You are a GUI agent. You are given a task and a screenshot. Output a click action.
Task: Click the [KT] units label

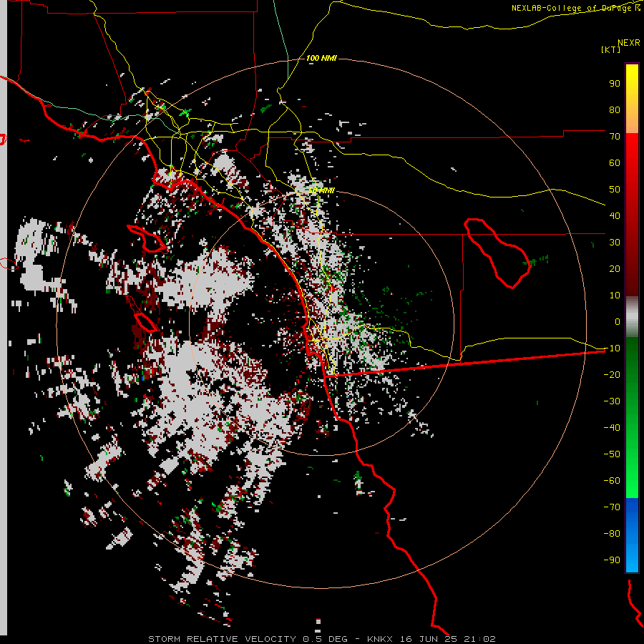[610, 49]
